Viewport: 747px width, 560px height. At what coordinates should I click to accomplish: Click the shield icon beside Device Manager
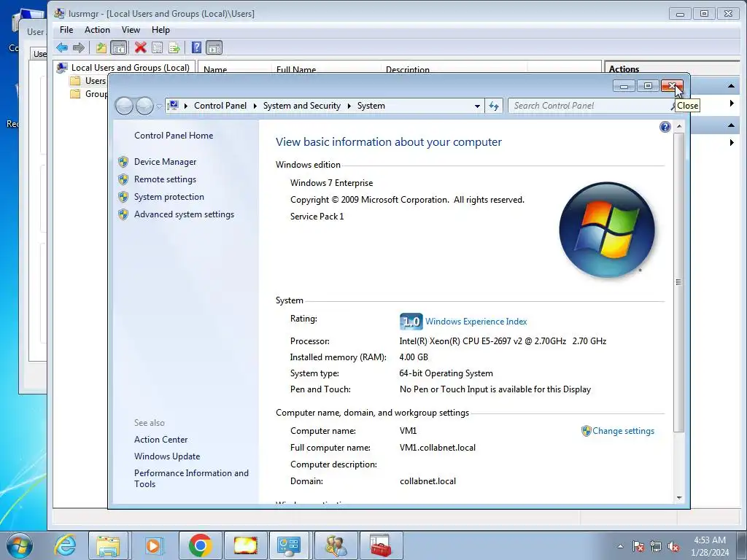(x=123, y=162)
